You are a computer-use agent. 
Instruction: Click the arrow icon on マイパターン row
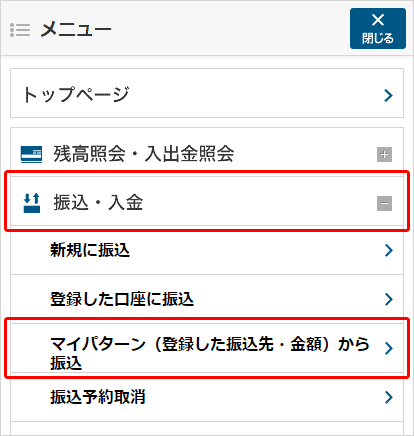[388, 348]
